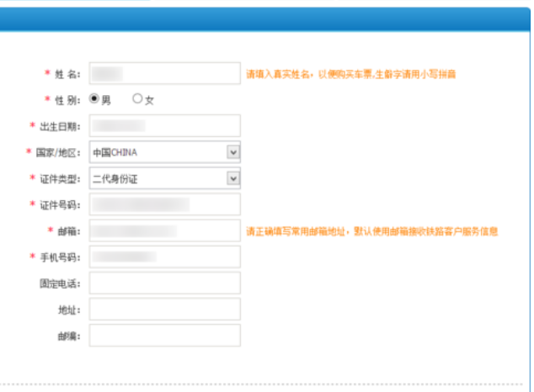This screenshot has width=534, height=392.
Task: Focus the 出生日期 birth date field
Action: pos(164,126)
